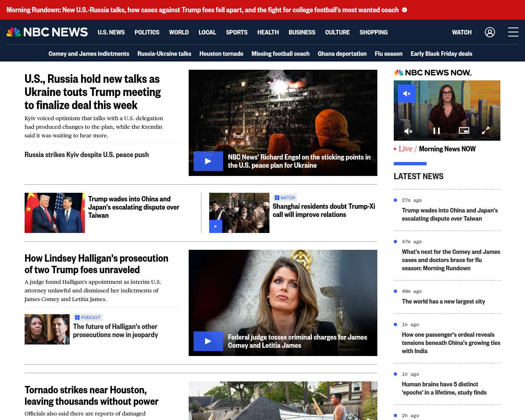Play the Shanghai residents video thumbnail
This screenshot has height=420, width=525.
[x=216, y=226]
